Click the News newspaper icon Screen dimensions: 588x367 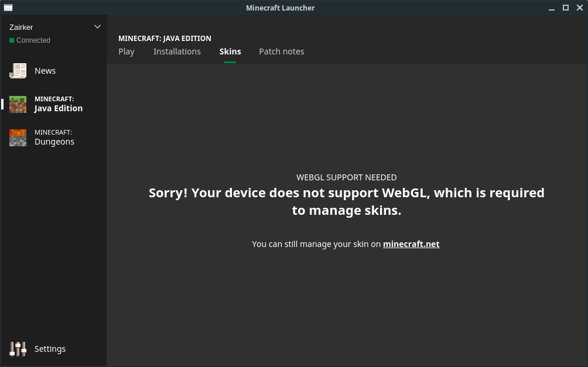pos(18,71)
